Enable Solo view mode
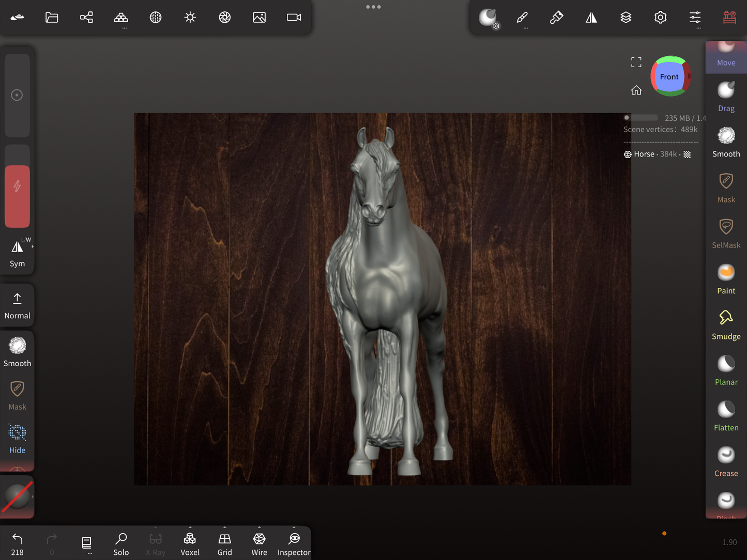The height and width of the screenshot is (560, 747). 121,543
